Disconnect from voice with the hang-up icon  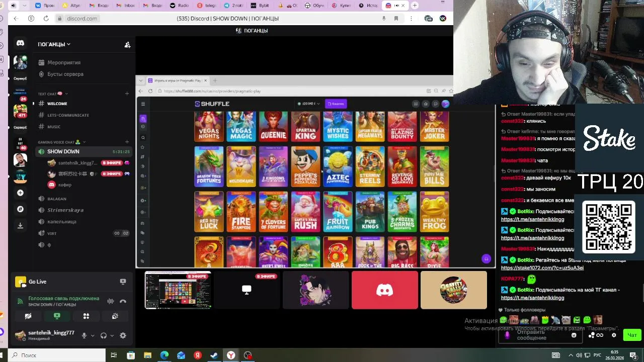pos(123,301)
